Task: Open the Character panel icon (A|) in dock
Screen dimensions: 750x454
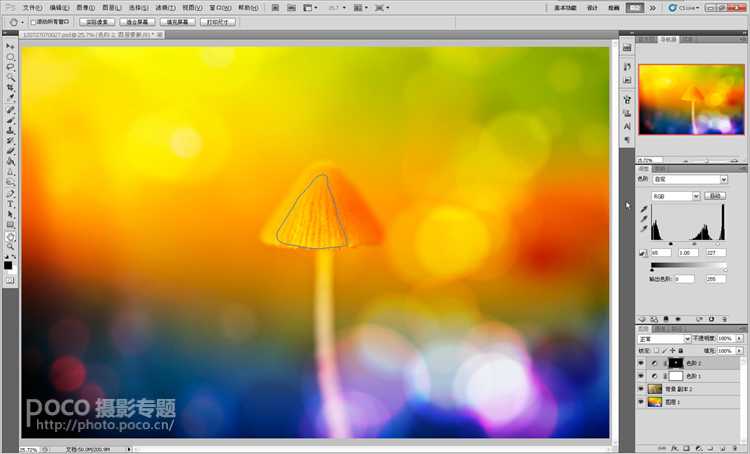Action: point(627,126)
